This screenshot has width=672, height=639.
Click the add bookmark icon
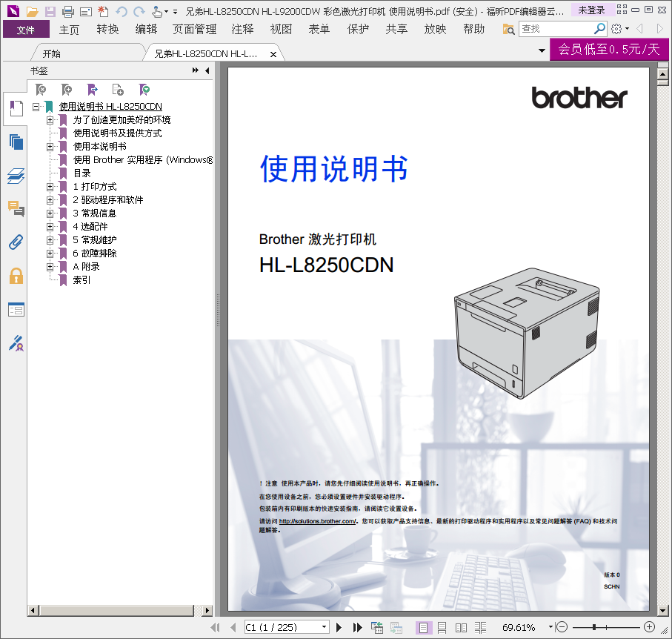[x=67, y=90]
